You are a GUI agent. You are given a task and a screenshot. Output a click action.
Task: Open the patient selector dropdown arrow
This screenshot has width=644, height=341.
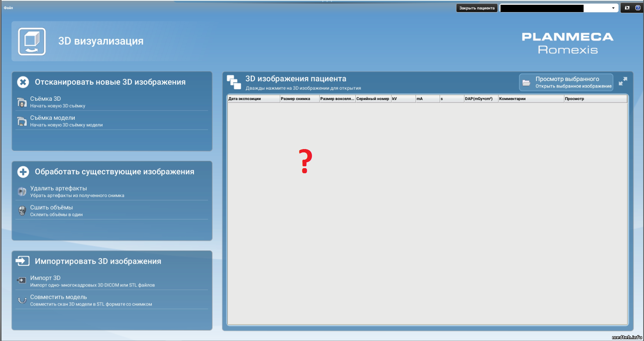pyautogui.click(x=613, y=8)
